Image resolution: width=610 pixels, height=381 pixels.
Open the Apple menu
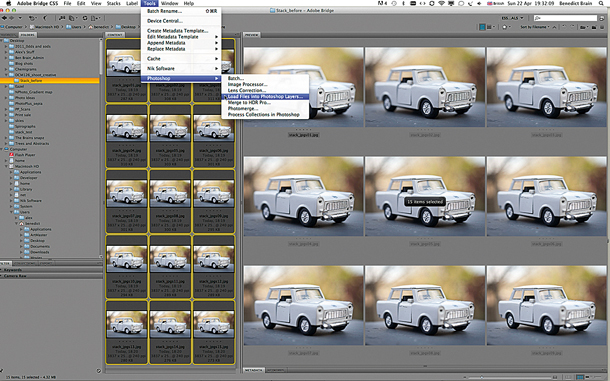point(8,3)
